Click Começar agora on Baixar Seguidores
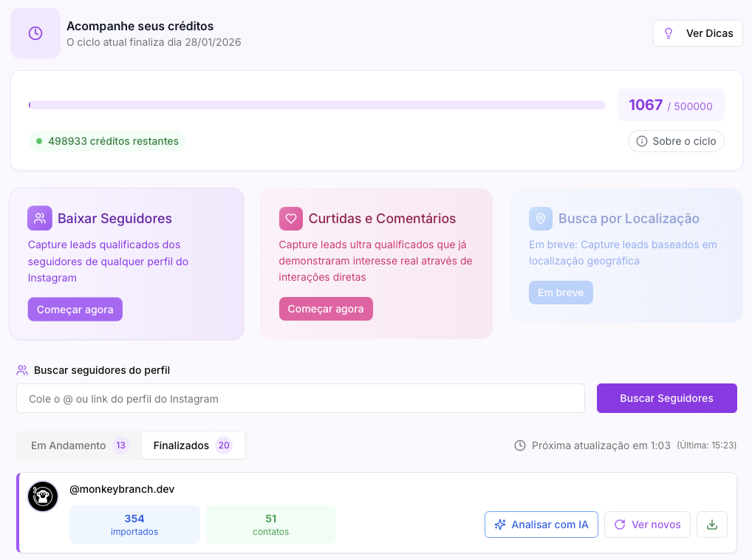This screenshot has width=752, height=560. tap(75, 309)
